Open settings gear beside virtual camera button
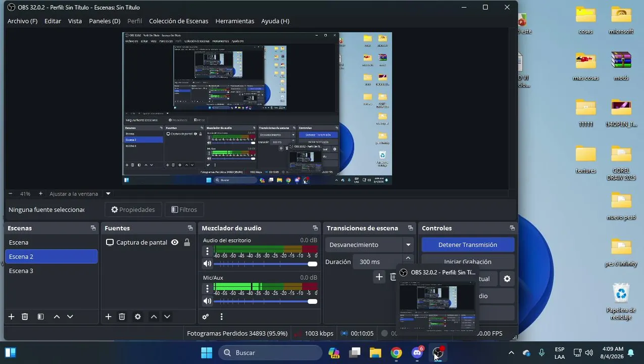 507,279
